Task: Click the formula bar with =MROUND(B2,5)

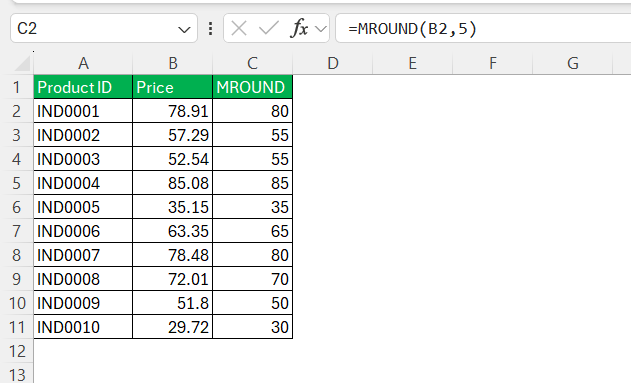Action: (x=483, y=28)
